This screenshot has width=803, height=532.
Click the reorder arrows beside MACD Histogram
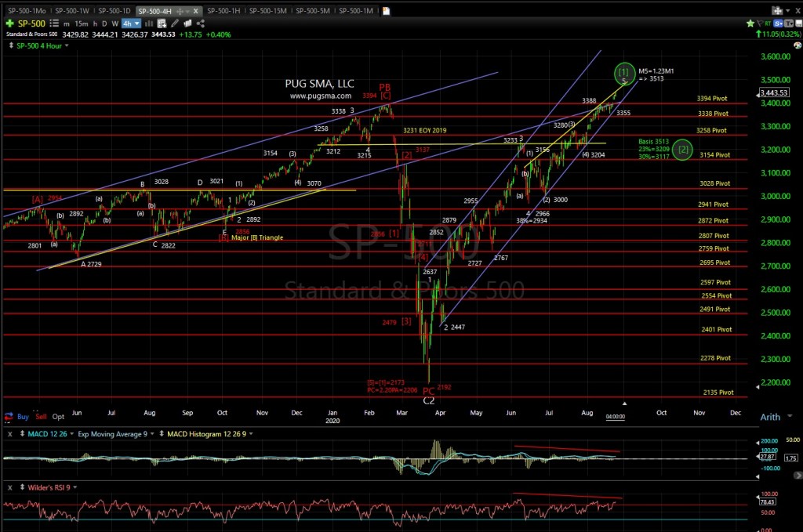tap(162, 434)
